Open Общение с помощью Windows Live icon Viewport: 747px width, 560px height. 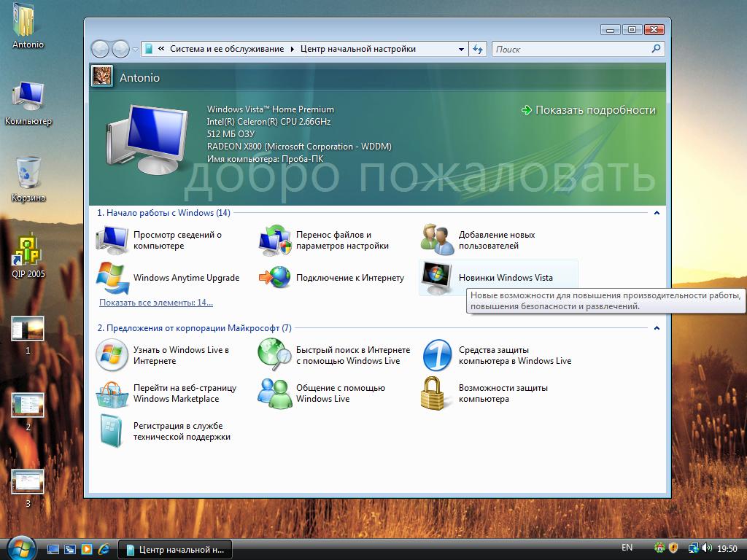[x=275, y=393]
